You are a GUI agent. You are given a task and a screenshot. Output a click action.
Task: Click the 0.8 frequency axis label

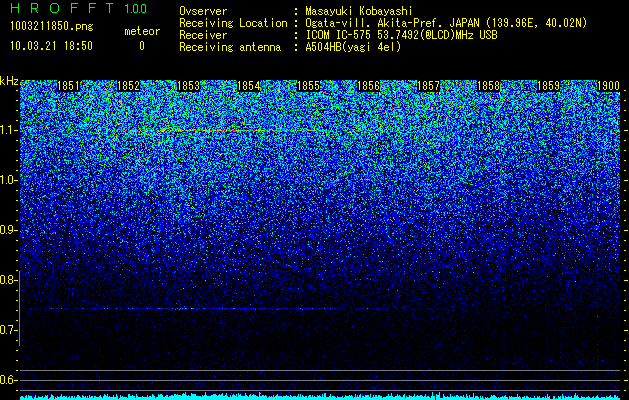[x=9, y=280]
